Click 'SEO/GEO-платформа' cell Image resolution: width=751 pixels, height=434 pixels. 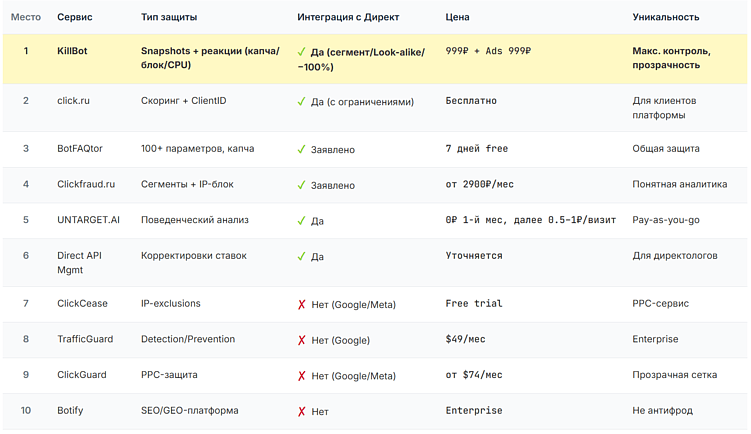(190, 411)
